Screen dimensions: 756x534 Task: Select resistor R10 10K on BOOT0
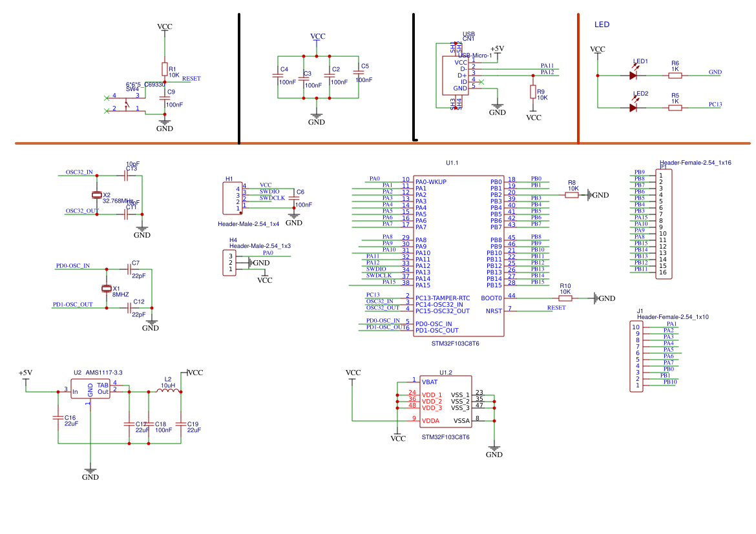(565, 298)
